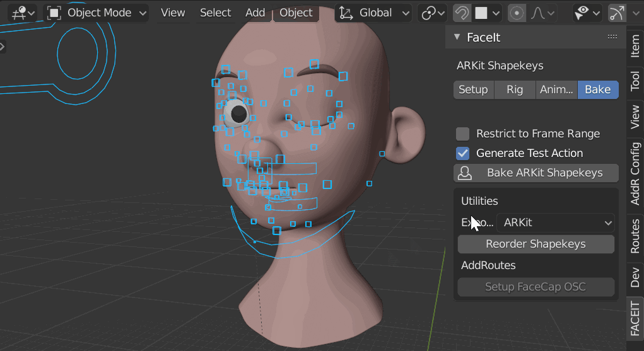Toggle proportional editing

516,13
